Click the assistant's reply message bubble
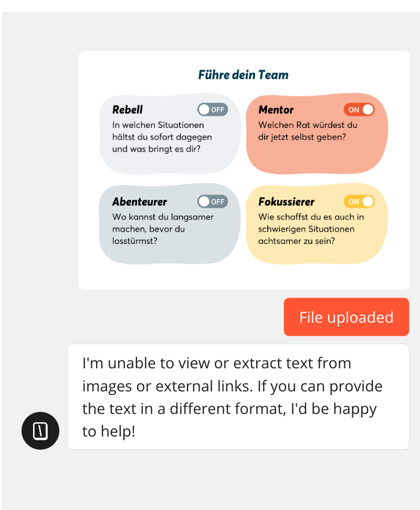Viewport: 420px width, 510px height. [238, 397]
